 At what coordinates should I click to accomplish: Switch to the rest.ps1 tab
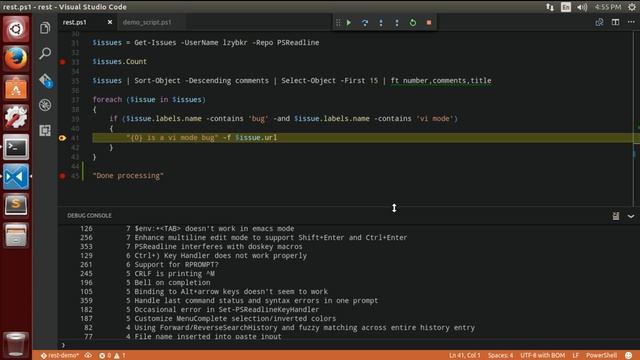click(75, 22)
